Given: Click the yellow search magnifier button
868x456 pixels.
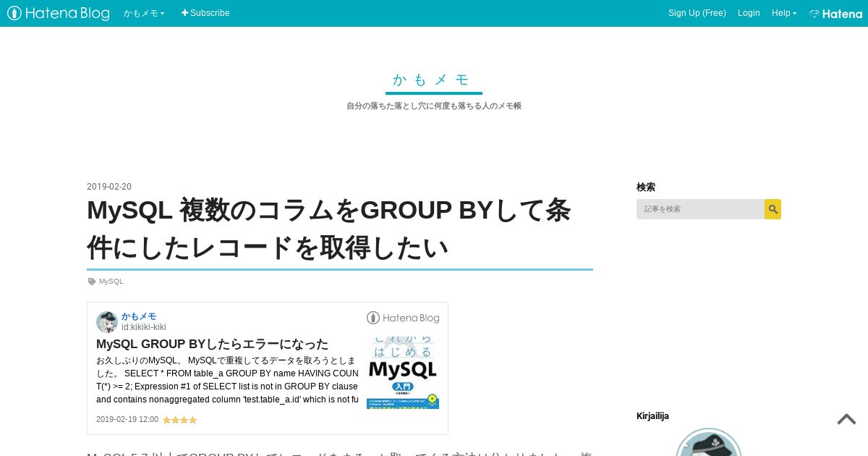Looking at the screenshot, I should point(773,209).
